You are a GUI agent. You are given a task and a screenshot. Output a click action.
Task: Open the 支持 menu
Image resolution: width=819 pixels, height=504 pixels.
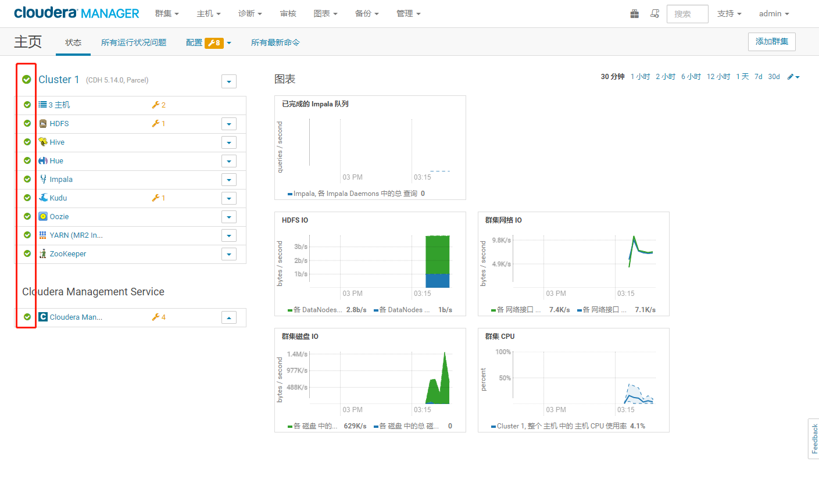[729, 13]
